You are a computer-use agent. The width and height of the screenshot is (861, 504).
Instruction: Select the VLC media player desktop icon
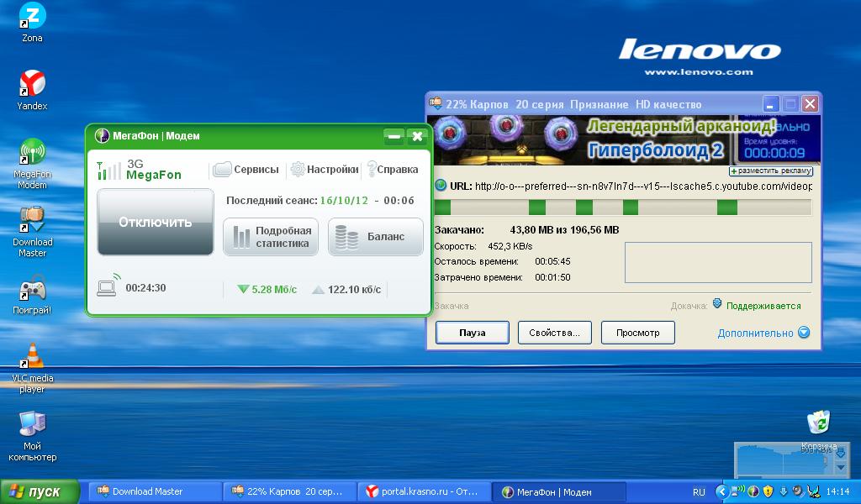(x=33, y=356)
